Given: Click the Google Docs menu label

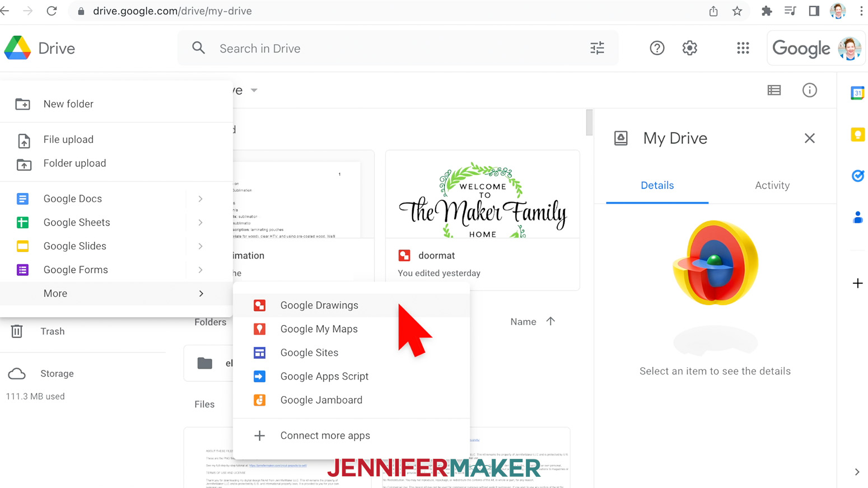Looking at the screenshot, I should [73, 199].
